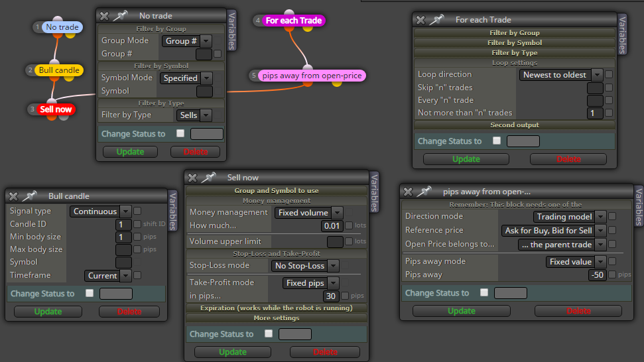Pin the pips away from open panel
The image size is (644, 362).
[x=424, y=192]
